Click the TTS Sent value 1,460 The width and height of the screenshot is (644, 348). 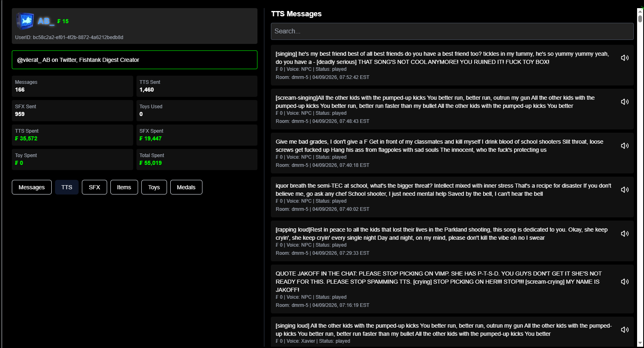147,90
